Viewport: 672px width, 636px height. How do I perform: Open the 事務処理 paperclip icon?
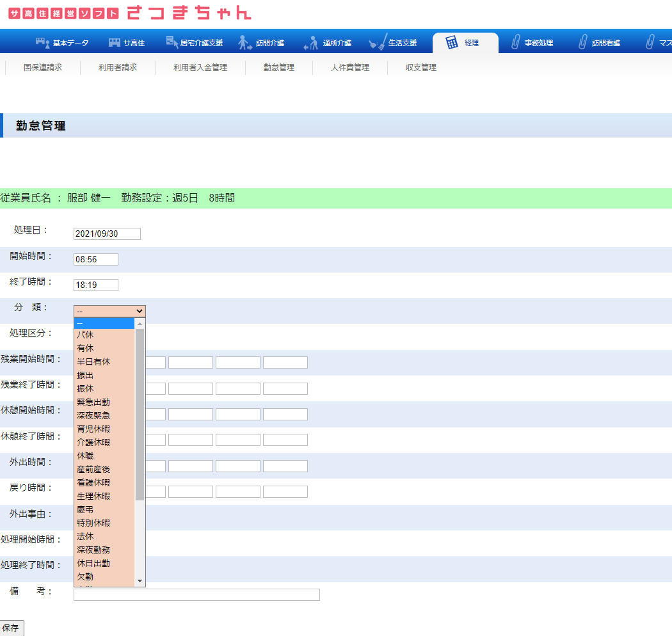click(515, 43)
